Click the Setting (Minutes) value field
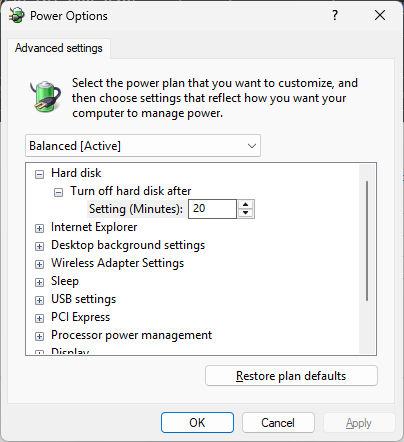The height and width of the screenshot is (442, 404). pos(212,209)
